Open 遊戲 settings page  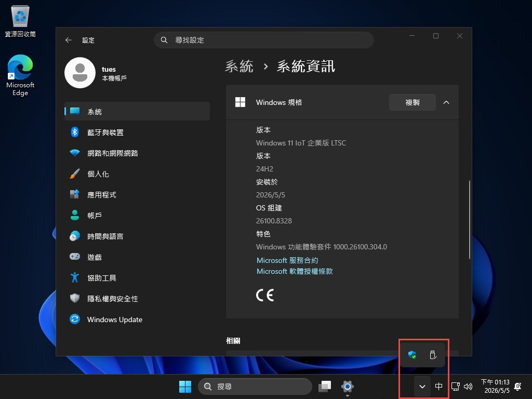137,257
